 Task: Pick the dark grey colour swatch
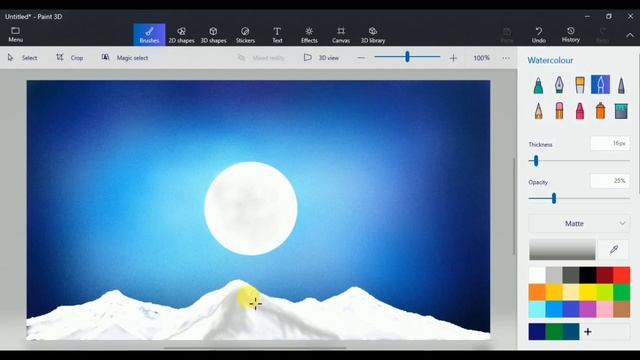point(571,275)
